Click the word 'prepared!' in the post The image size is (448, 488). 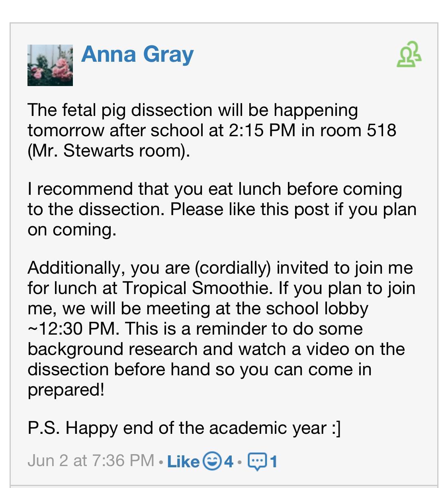pos(66,390)
